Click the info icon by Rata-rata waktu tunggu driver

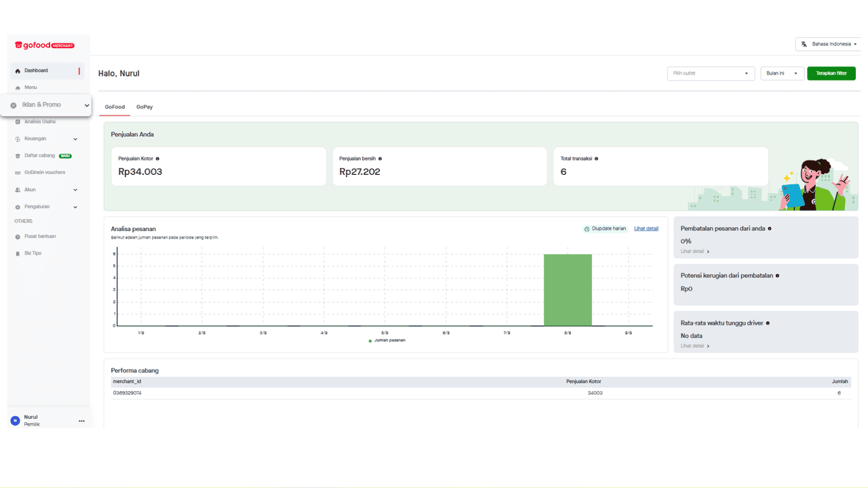coord(768,323)
